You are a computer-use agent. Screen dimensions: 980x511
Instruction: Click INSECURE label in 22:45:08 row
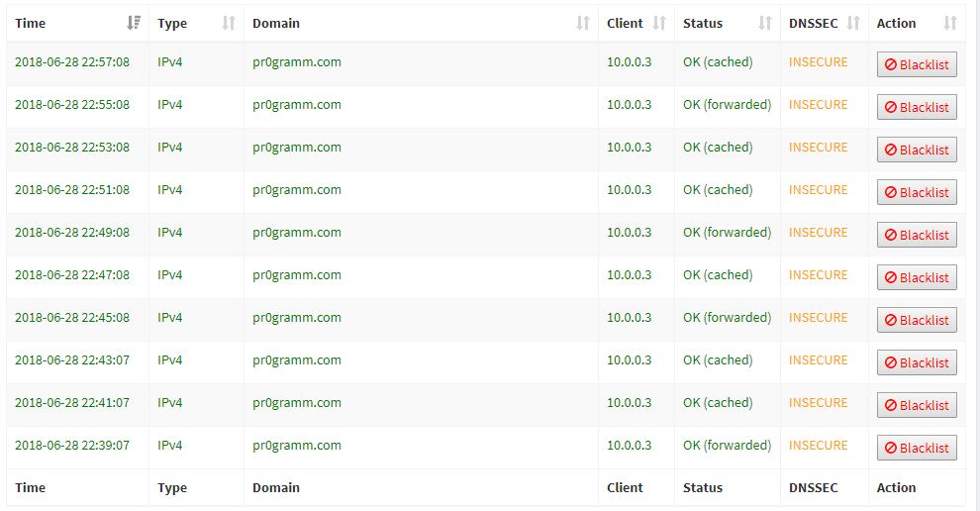coord(818,317)
